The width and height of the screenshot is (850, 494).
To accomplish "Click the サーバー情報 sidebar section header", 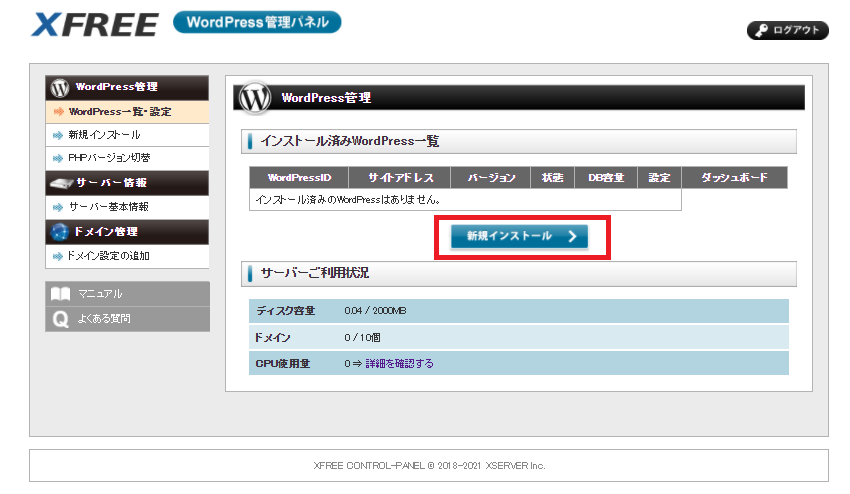I will point(127,183).
